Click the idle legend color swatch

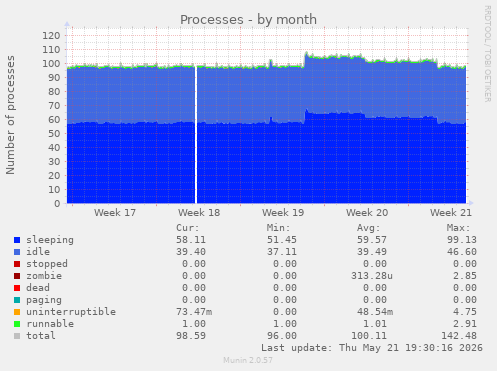click(x=17, y=252)
